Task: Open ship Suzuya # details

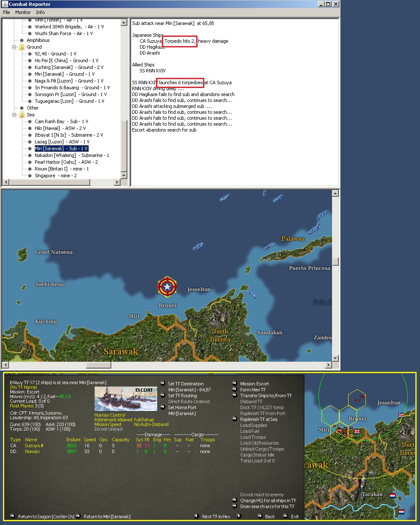Action: (x=34, y=445)
